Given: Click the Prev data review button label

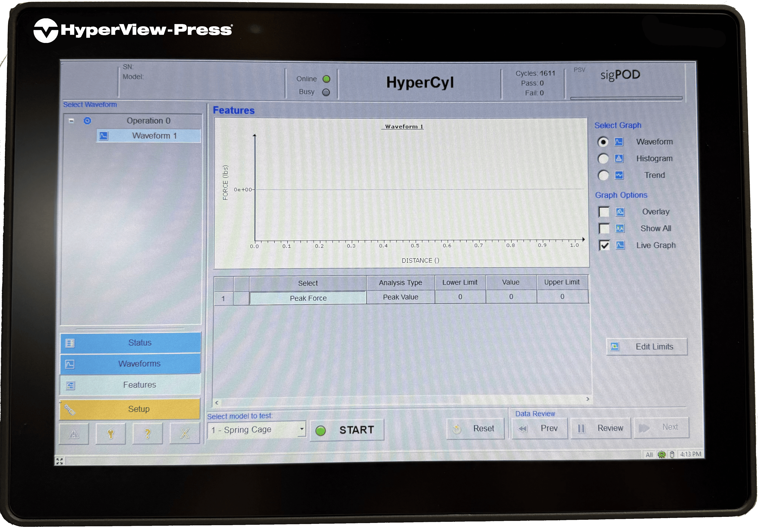Looking at the screenshot, I should click(549, 429).
